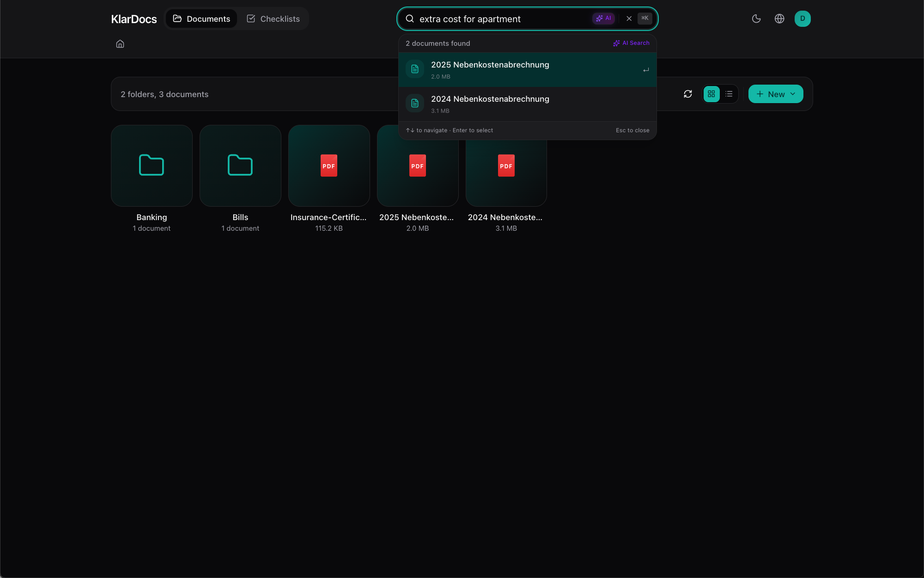Open the language globe icon

point(779,19)
